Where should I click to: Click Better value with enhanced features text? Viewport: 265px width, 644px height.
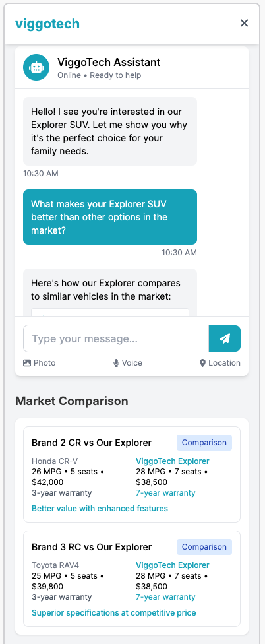(x=100, y=509)
